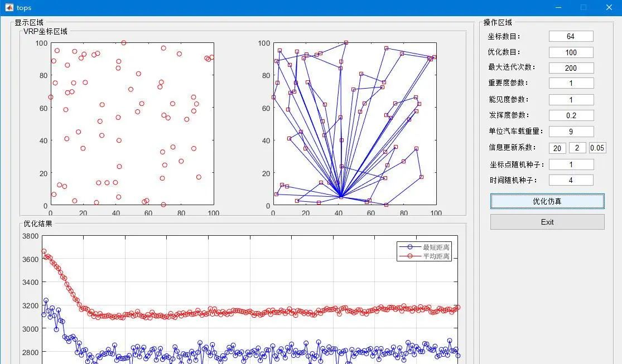Click the Exit button
The height and width of the screenshot is (364, 622).
[547, 222]
